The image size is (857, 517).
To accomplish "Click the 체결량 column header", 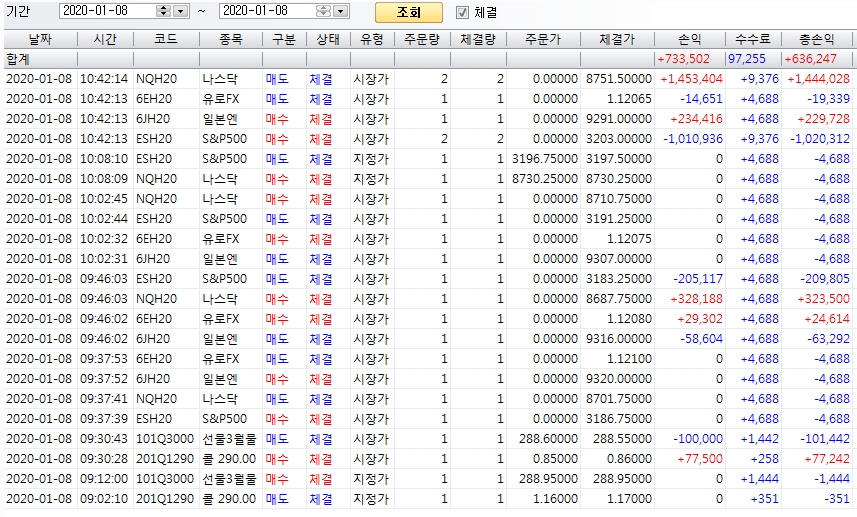I will [478, 39].
